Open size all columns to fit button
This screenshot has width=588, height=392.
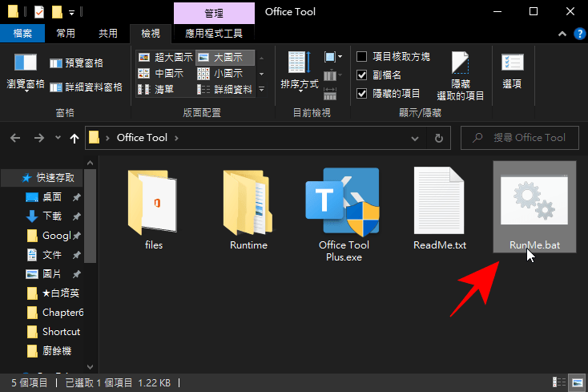point(329,94)
